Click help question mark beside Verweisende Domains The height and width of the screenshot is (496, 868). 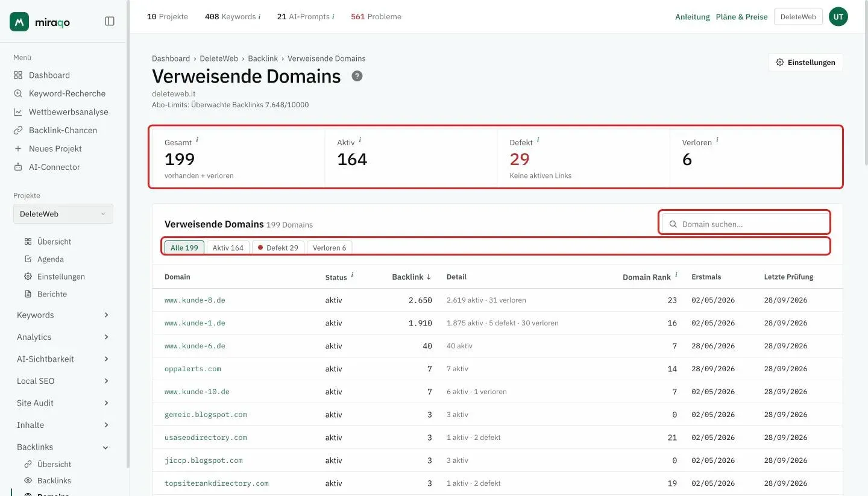click(357, 76)
